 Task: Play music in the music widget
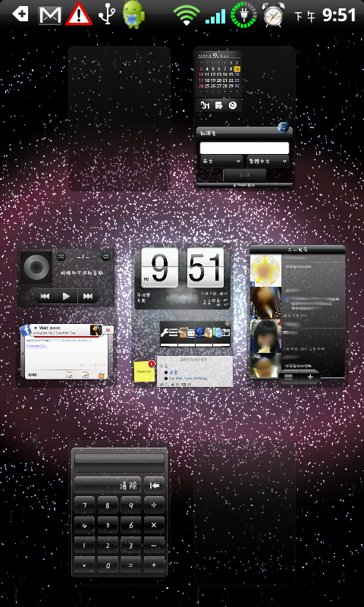pos(67,296)
